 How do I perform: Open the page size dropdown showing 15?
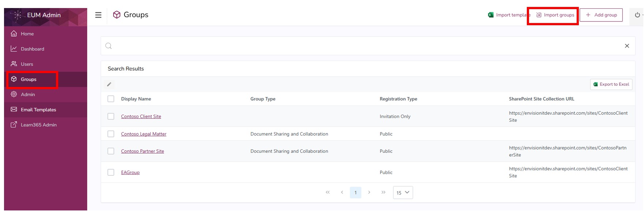click(x=403, y=193)
